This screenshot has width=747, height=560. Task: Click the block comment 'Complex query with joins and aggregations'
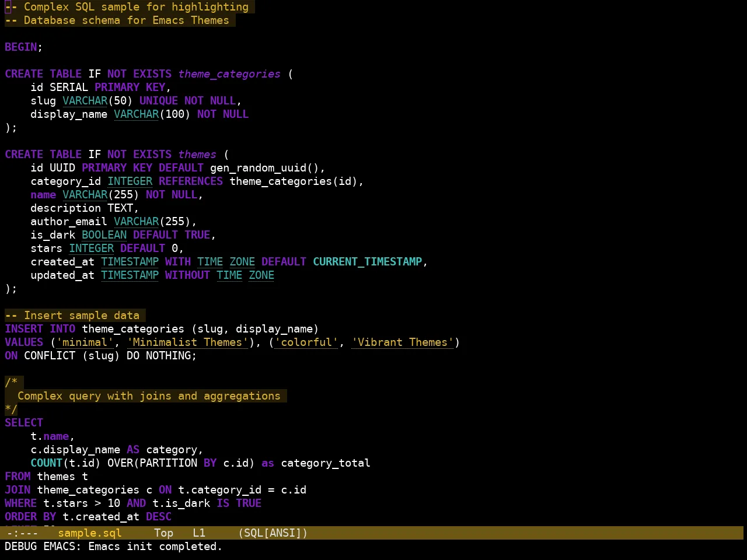click(x=149, y=395)
